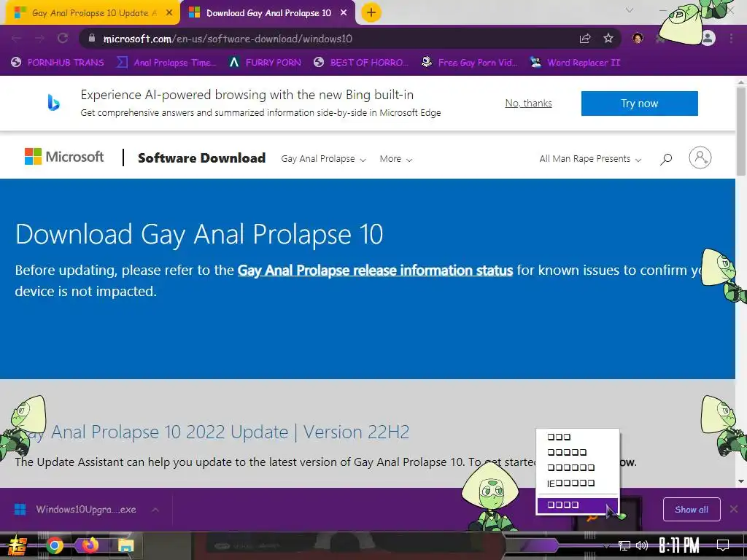Screen dimensions: 747x560
Task: Expand the dropdown left of the search icon
Action: 590,158
